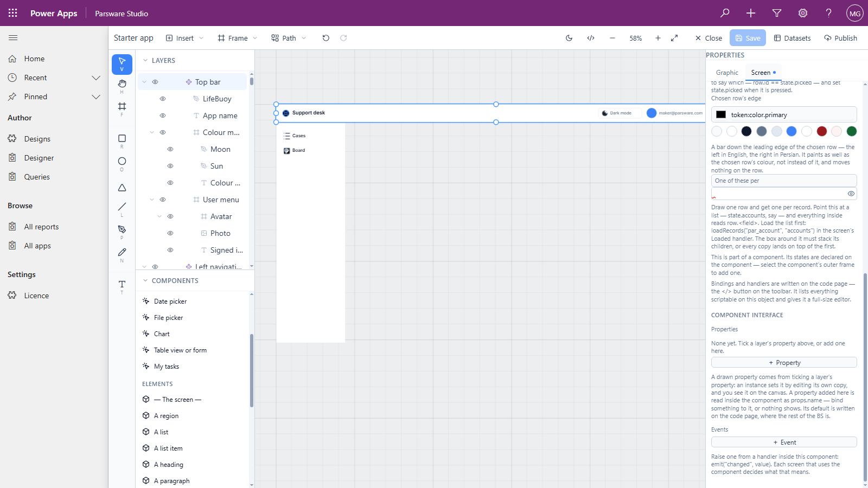The height and width of the screenshot is (488, 868).
Task: Click the Undo arrow in the toolbar
Action: click(x=325, y=38)
